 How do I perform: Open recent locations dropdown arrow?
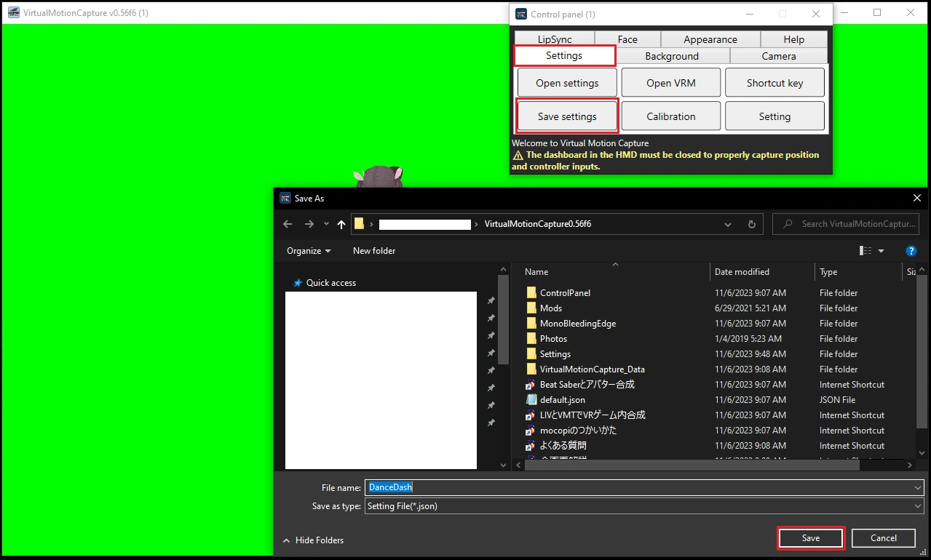[x=326, y=224]
